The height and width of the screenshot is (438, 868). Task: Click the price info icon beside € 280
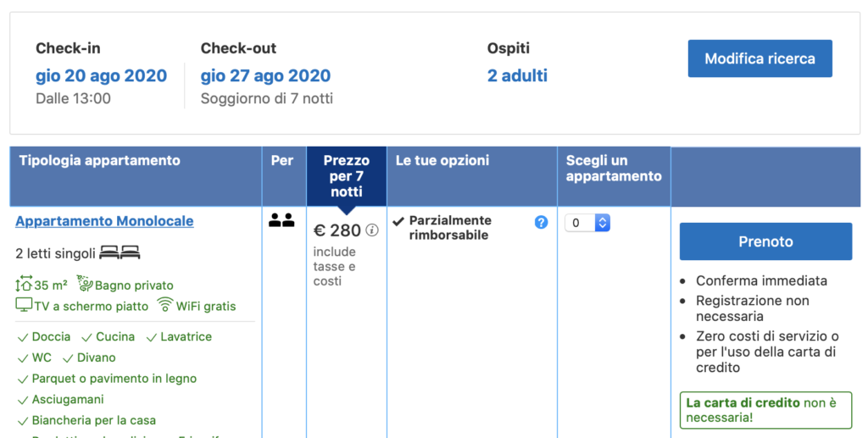click(x=372, y=230)
